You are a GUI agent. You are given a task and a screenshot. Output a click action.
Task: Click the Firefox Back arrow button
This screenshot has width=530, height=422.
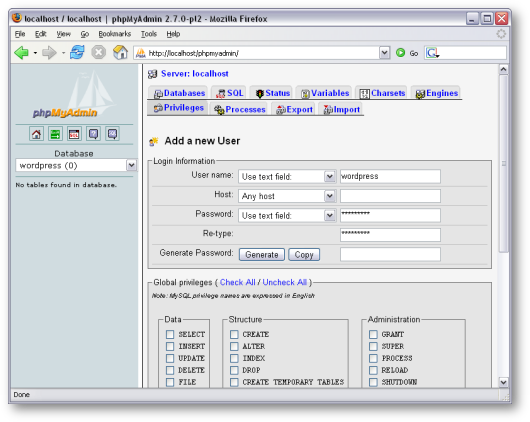coord(22,53)
